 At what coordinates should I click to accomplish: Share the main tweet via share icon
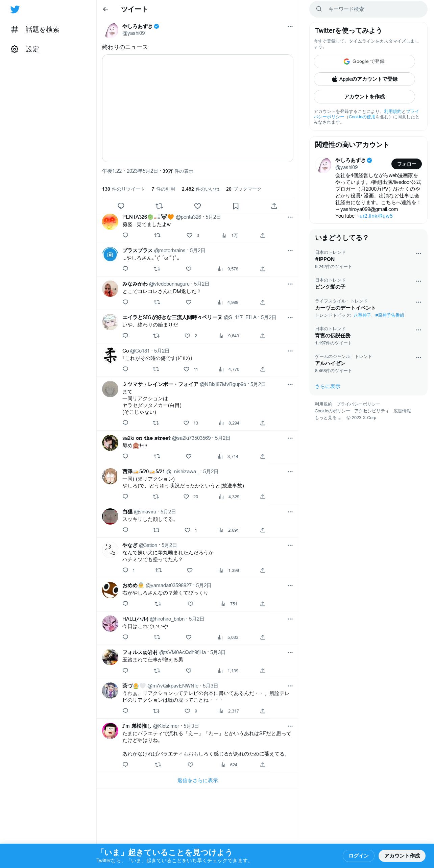274,206
